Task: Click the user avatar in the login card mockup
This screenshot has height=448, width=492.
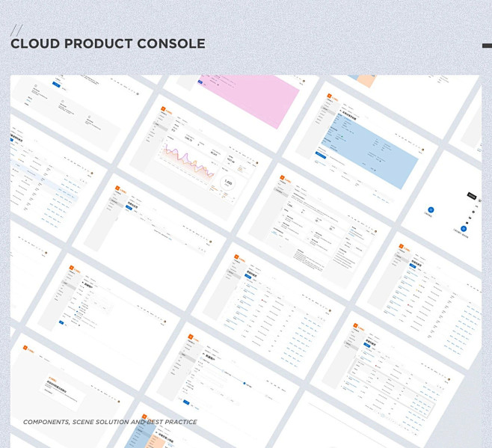Action: click(x=119, y=401)
